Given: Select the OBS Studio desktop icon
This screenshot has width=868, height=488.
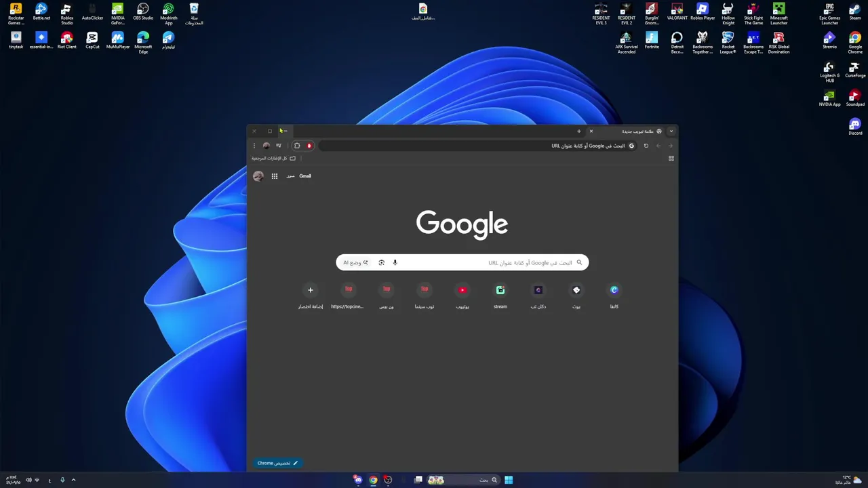Looking at the screenshot, I should coord(143,12).
